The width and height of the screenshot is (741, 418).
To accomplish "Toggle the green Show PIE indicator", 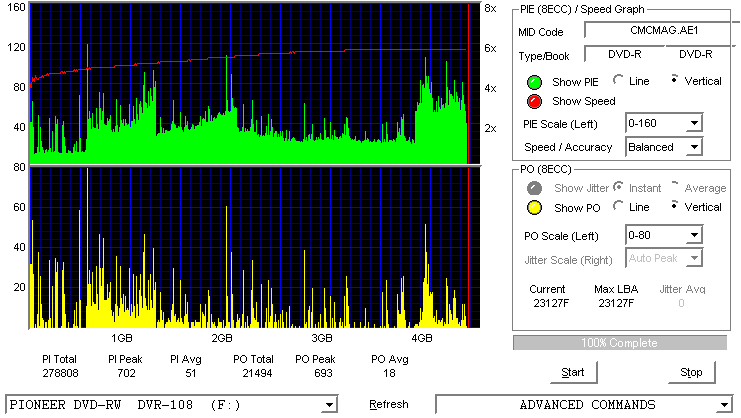I will (534, 82).
